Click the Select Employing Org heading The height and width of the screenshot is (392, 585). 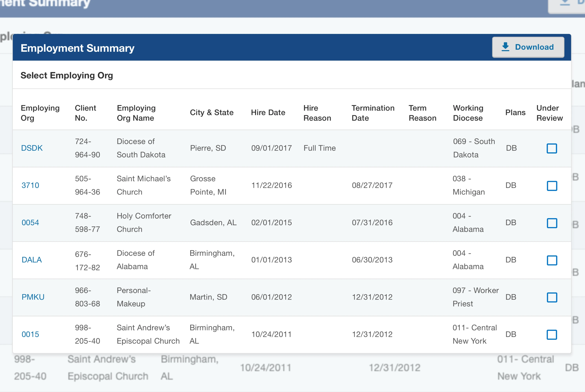coord(67,75)
